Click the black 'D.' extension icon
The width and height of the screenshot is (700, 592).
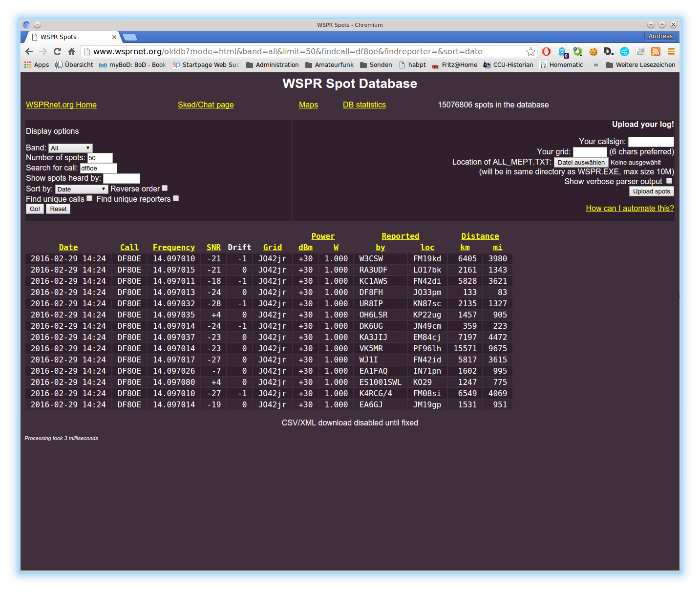(609, 52)
